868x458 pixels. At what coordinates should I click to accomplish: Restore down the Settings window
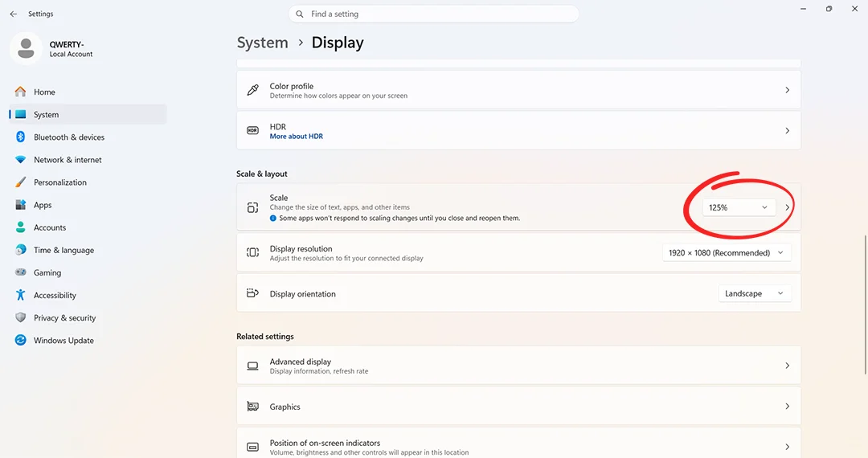pyautogui.click(x=829, y=9)
